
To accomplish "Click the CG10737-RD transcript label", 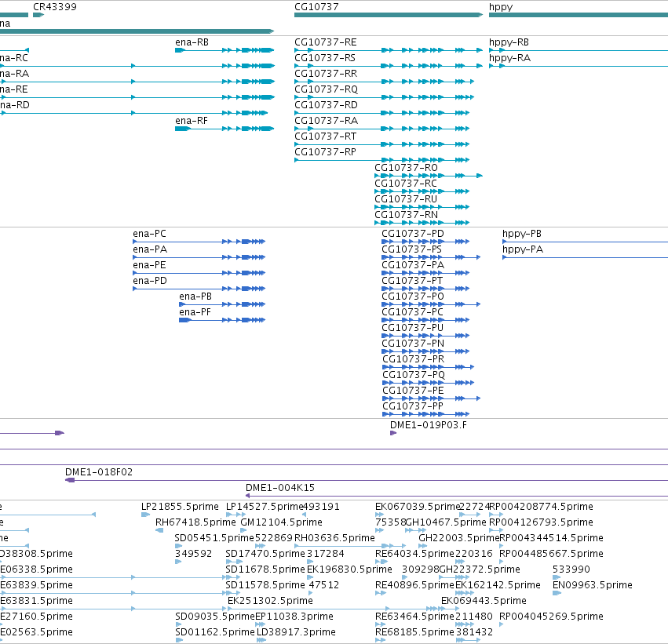I will point(326,104).
